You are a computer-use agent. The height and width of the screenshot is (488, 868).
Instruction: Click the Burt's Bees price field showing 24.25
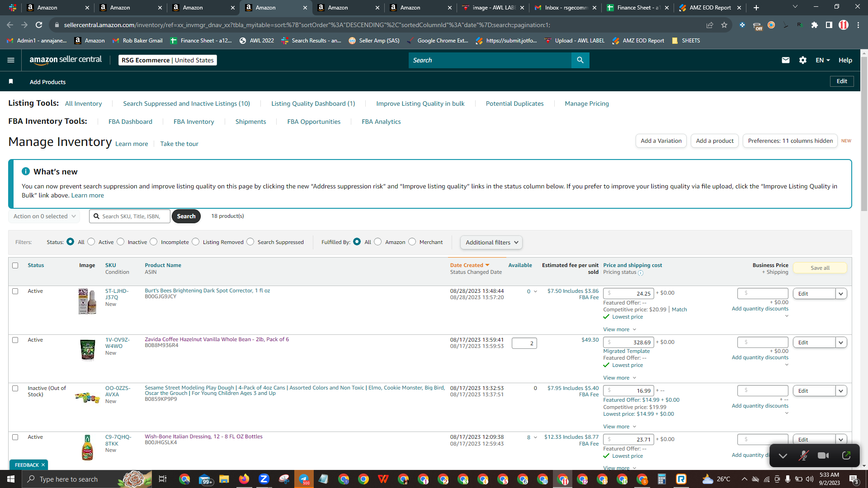(628, 294)
